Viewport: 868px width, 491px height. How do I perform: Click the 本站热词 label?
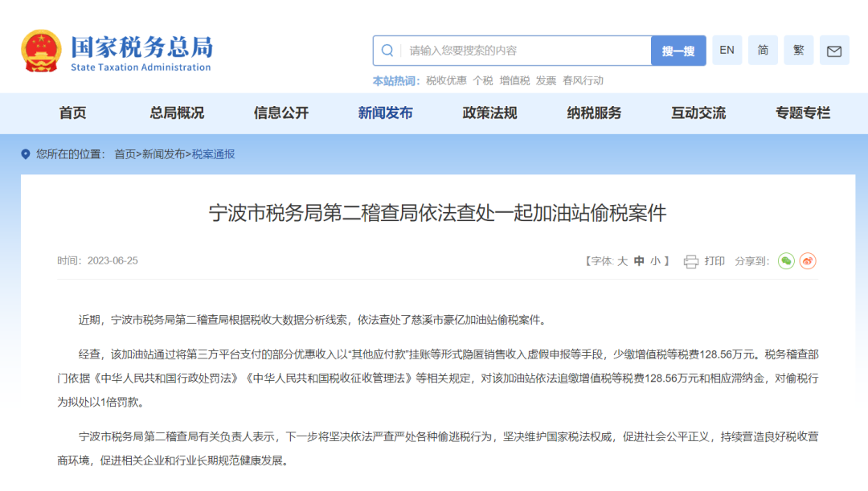pos(396,81)
